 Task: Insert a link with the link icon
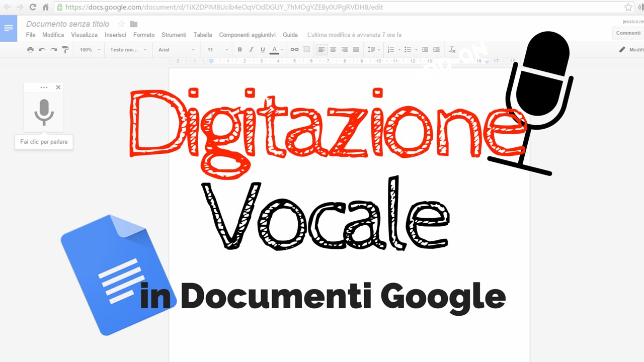[x=295, y=50]
